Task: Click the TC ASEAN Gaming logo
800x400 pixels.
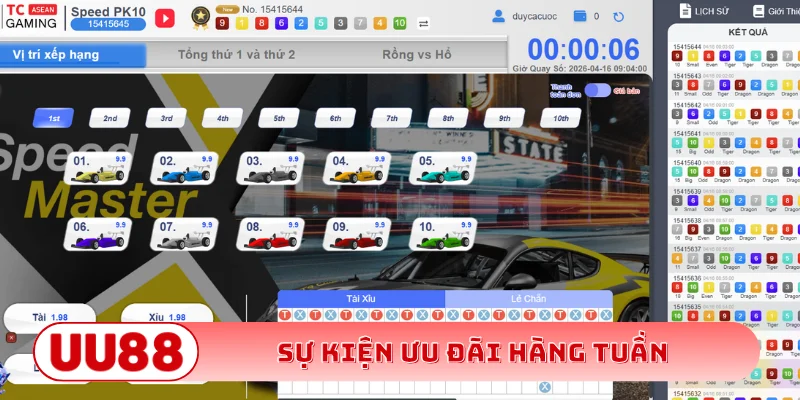Action: click(x=32, y=17)
